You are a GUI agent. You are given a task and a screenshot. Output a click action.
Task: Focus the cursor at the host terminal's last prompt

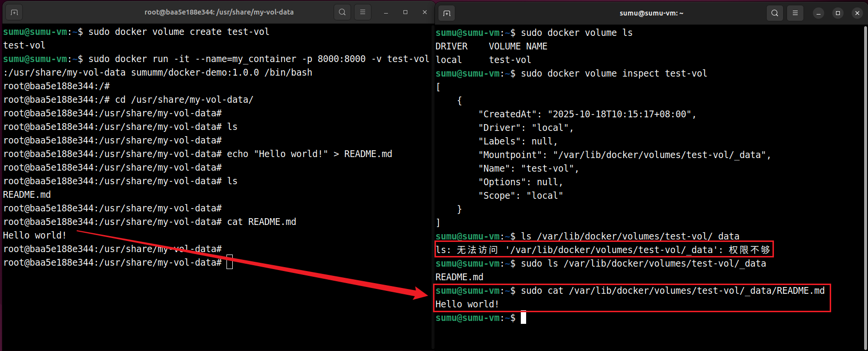tap(523, 318)
